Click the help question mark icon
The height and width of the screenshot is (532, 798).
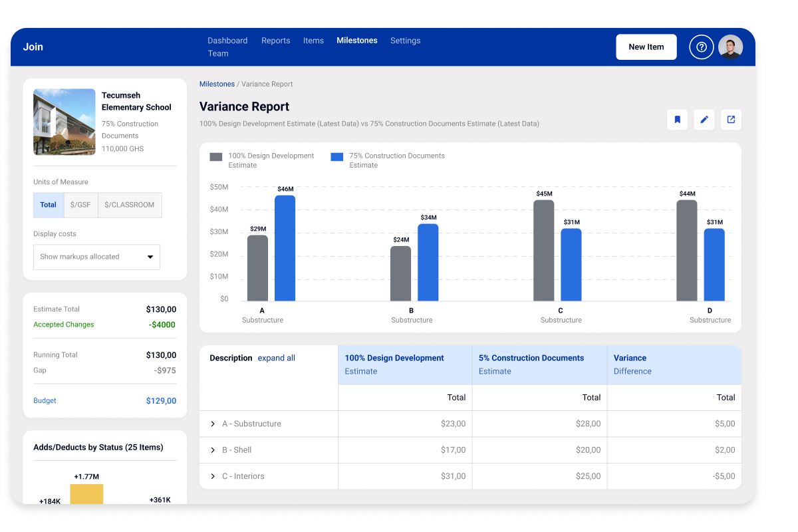point(701,47)
